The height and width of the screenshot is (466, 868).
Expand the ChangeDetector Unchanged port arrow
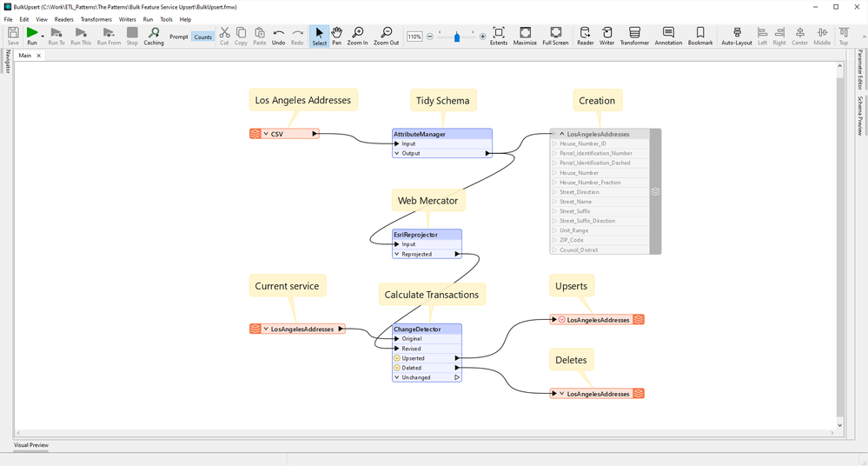tap(397, 377)
